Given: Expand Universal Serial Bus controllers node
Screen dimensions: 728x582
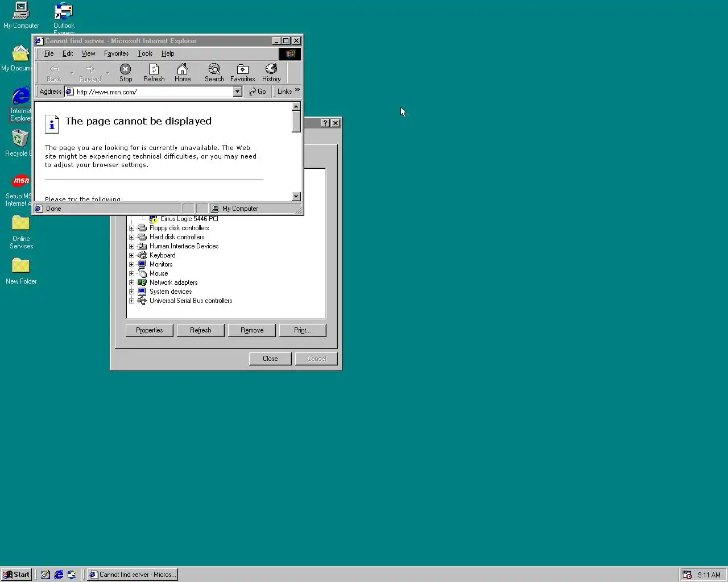Looking at the screenshot, I should click(131, 301).
